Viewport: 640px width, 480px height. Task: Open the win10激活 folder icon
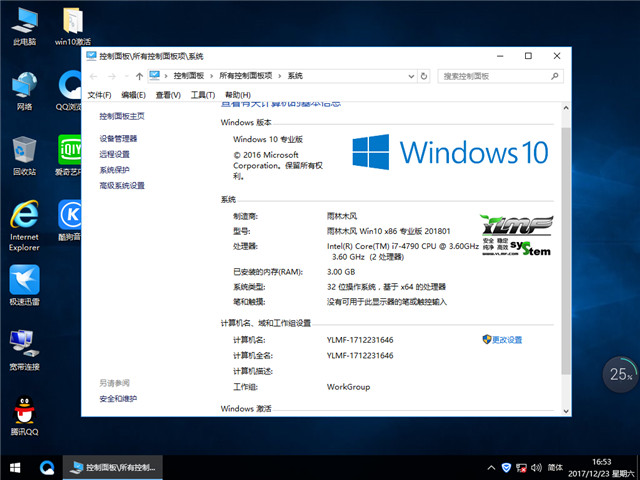(73, 25)
